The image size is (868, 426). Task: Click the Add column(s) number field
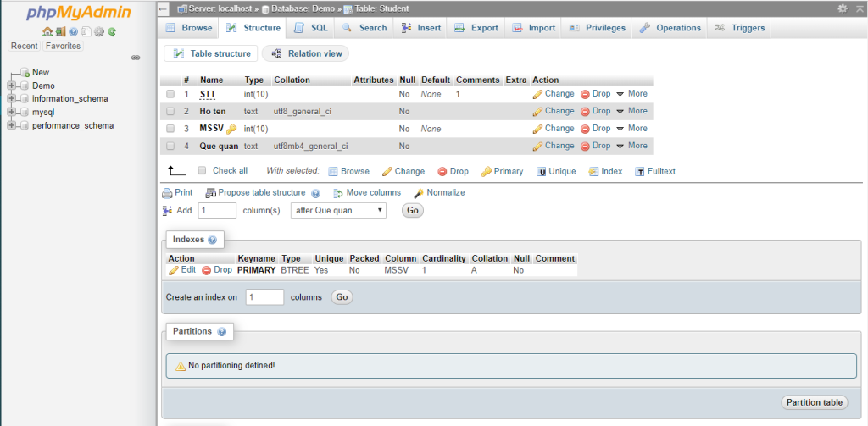tap(217, 210)
